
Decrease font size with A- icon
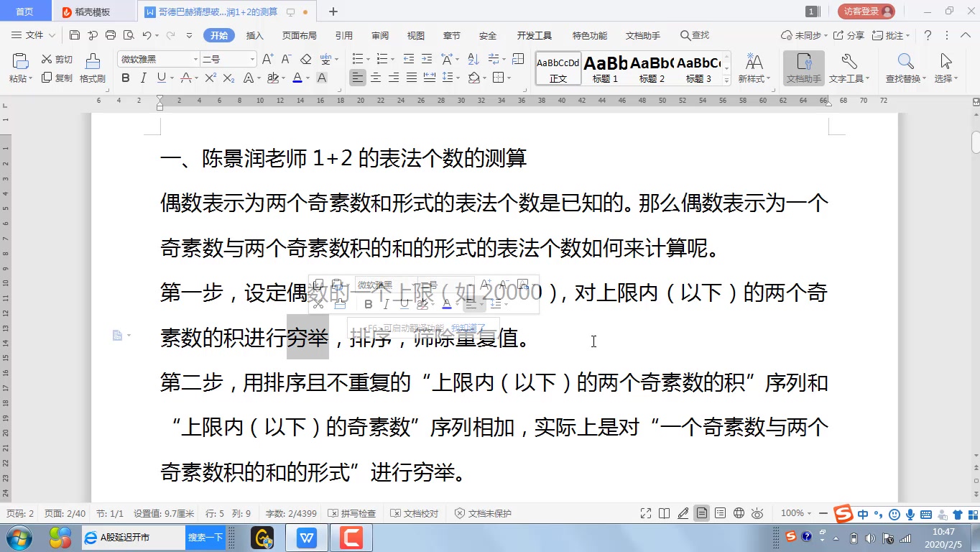pos(286,59)
